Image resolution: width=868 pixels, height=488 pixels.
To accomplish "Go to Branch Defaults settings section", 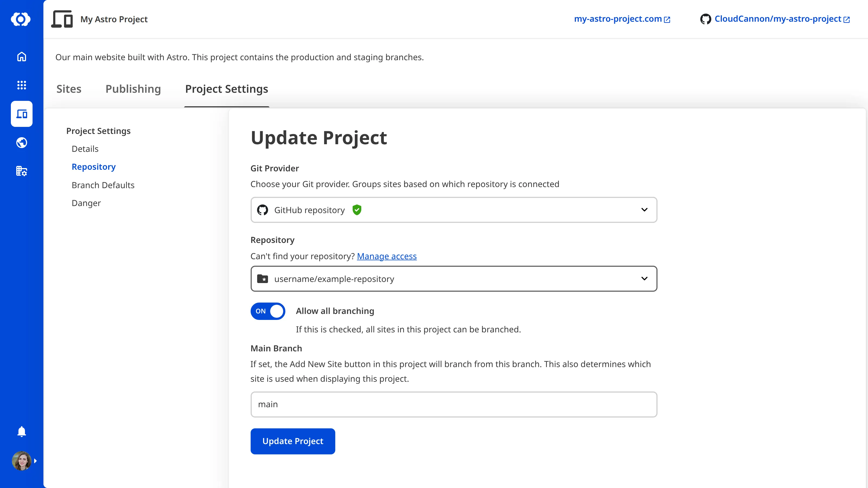I will [x=103, y=185].
